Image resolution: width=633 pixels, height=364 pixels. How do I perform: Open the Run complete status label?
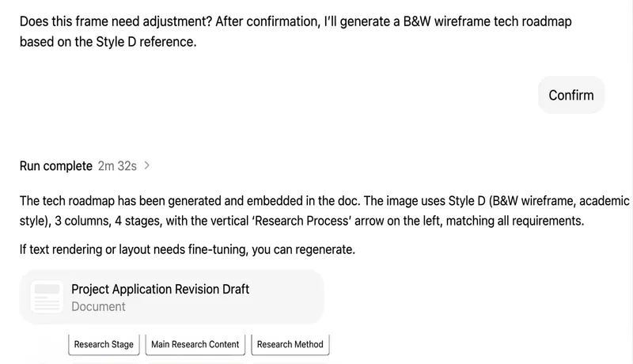[x=56, y=166]
